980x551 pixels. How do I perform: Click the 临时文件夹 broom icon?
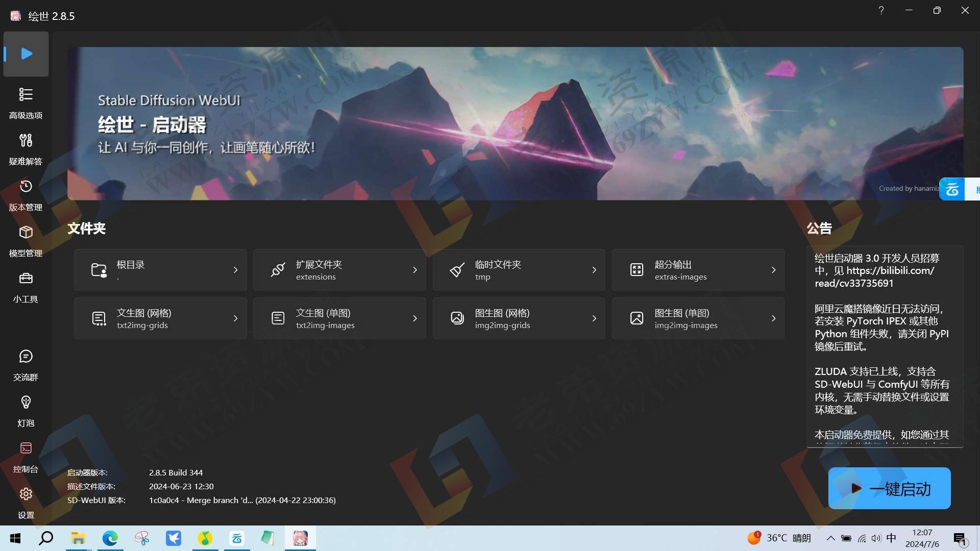[457, 270]
